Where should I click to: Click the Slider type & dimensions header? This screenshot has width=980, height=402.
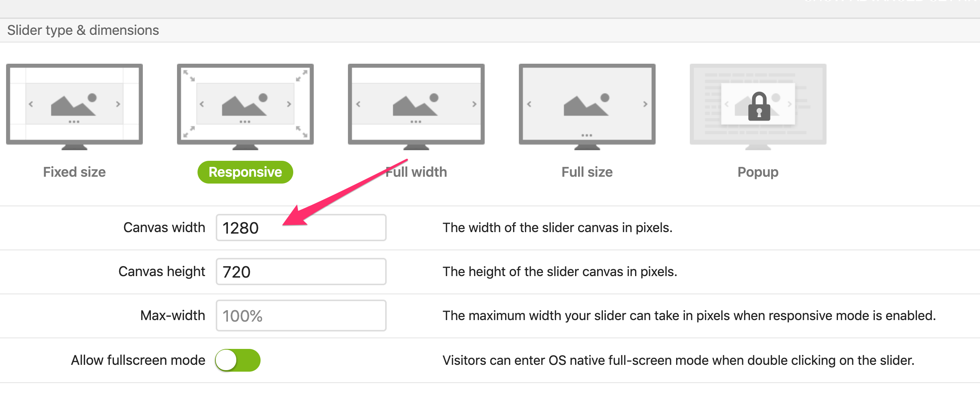click(x=83, y=30)
